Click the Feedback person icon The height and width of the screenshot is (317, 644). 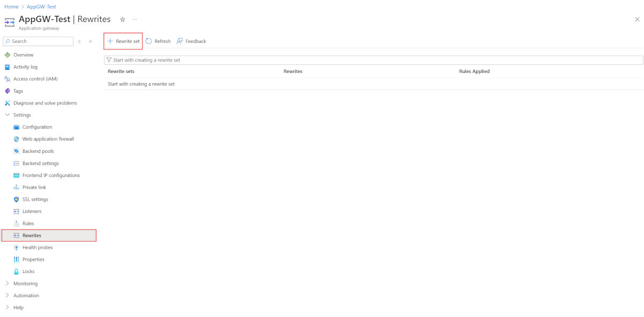click(x=180, y=41)
